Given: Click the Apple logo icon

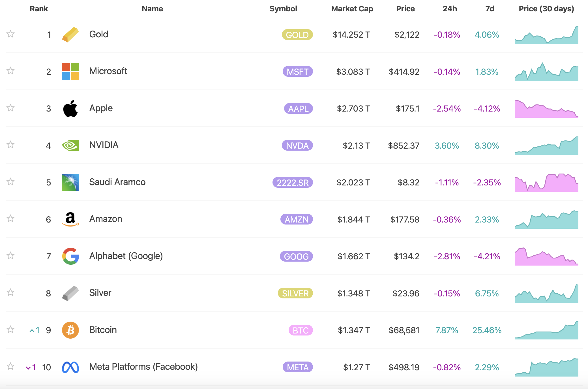Looking at the screenshot, I should click(x=70, y=108).
